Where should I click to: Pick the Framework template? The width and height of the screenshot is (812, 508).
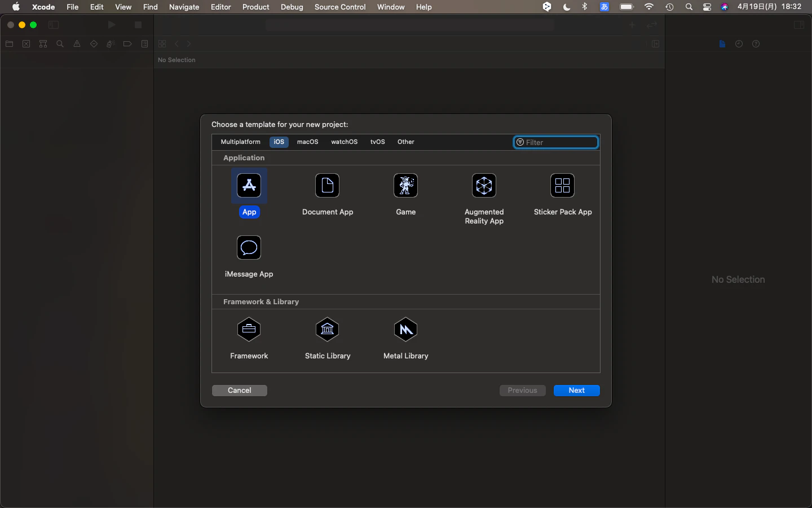coord(249,330)
